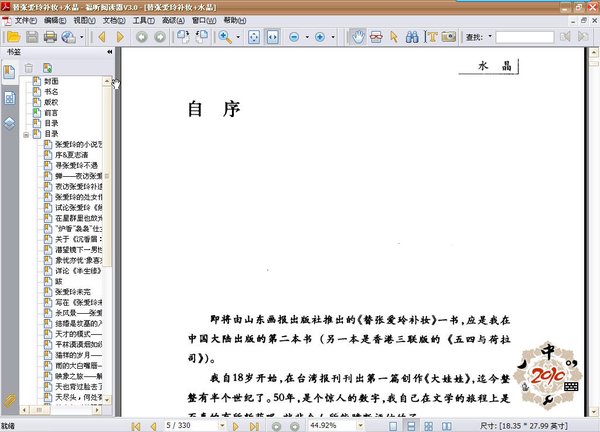Screen dimensions: 600x432
Task: Click the Open file folder icon
Action: 13,37
